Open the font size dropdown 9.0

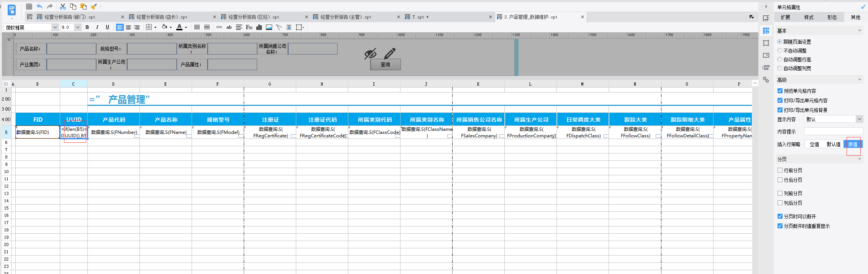[78, 27]
